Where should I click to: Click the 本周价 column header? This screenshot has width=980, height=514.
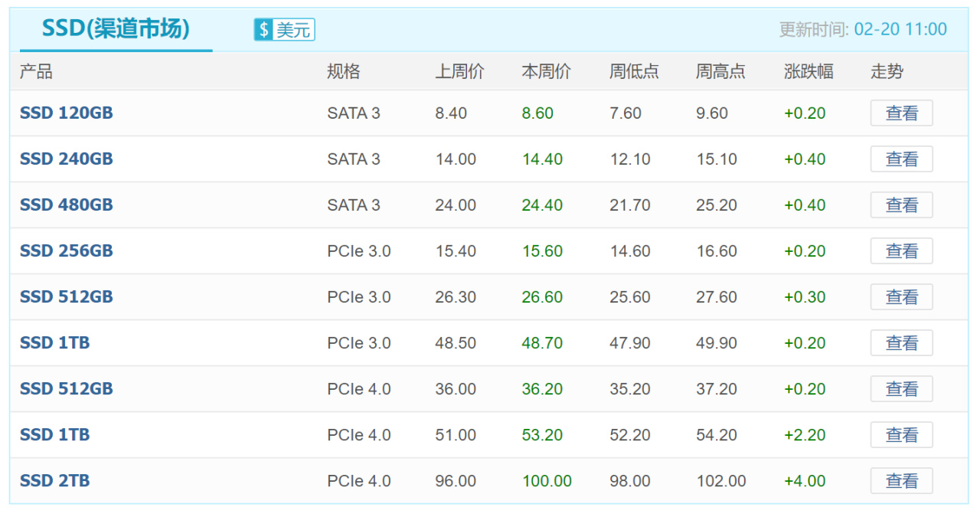click(546, 72)
